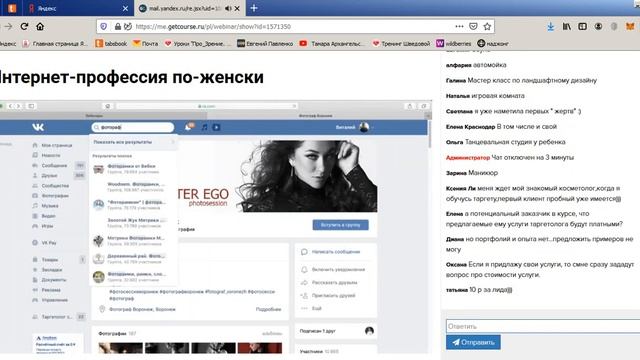Screen dimensions: 640x360
Task: Select the orange pinned tab
Action: (12, 8)
